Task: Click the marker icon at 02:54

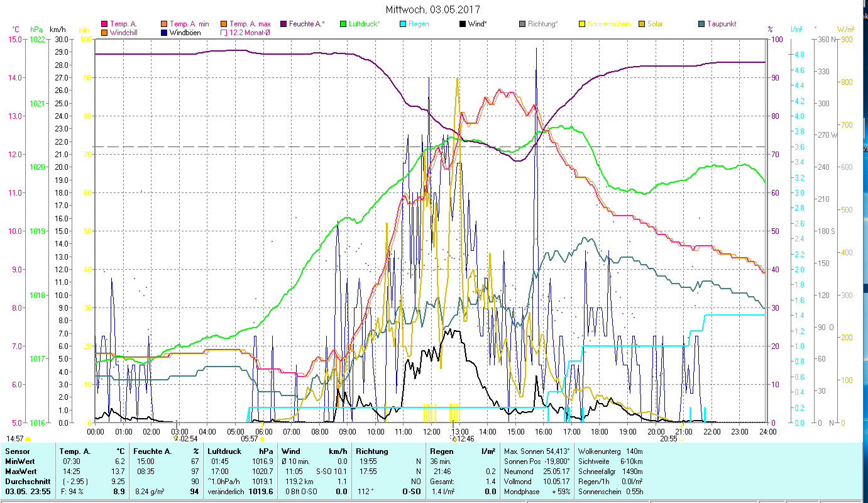Action: tap(176, 439)
